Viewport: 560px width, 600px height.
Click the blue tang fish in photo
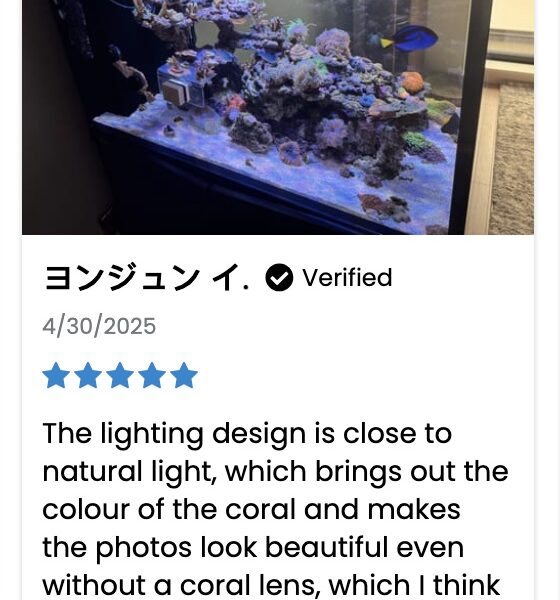click(406, 39)
